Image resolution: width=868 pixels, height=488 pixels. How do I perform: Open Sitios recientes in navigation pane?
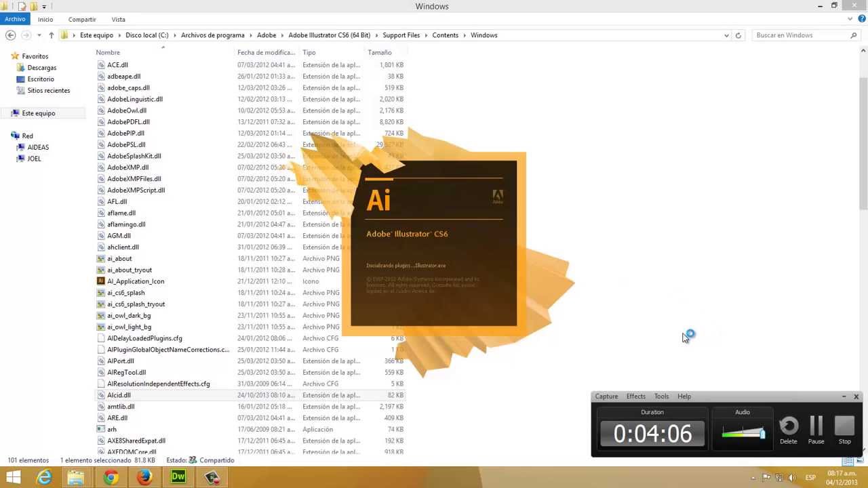coord(48,90)
